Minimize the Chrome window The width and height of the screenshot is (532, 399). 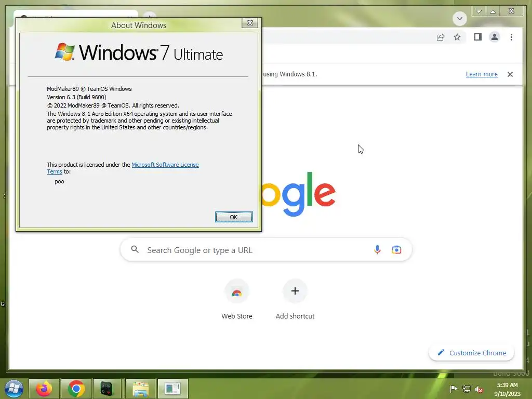478,11
